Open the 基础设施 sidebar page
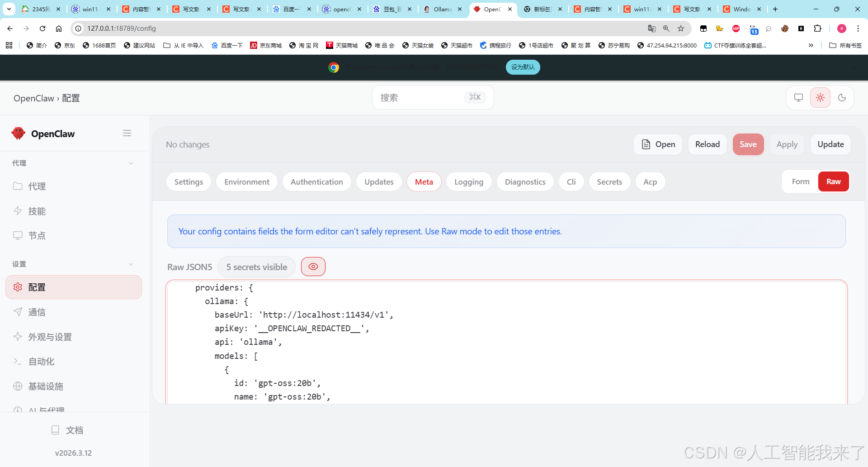 point(74,386)
